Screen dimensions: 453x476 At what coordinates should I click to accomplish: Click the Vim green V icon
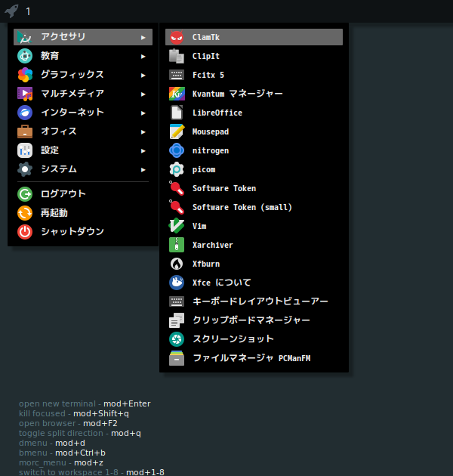pyautogui.click(x=176, y=226)
